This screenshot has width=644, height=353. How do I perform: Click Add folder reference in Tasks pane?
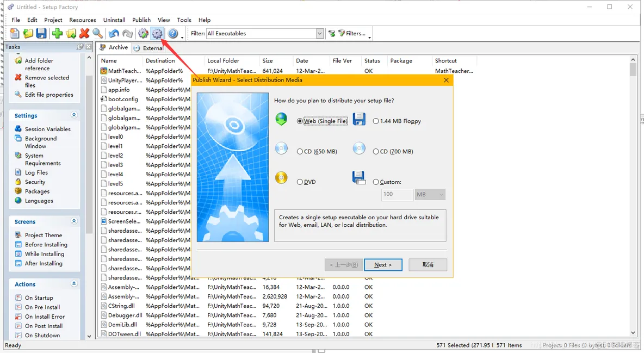click(39, 64)
